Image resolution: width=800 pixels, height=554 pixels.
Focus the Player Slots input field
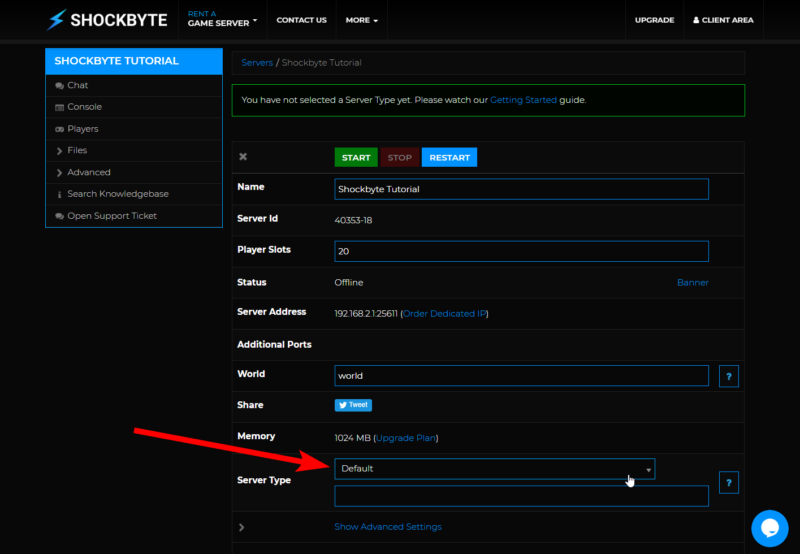[521, 251]
